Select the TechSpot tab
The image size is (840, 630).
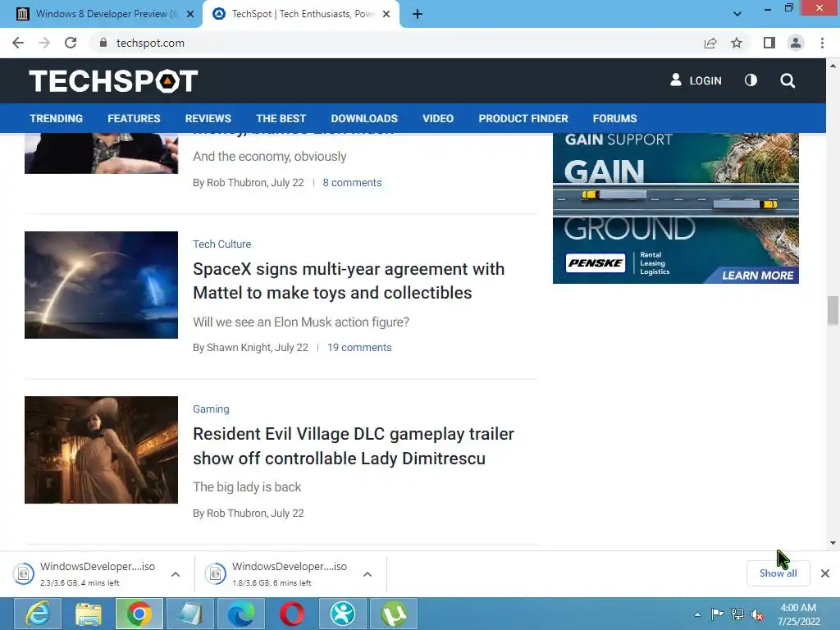click(x=301, y=14)
